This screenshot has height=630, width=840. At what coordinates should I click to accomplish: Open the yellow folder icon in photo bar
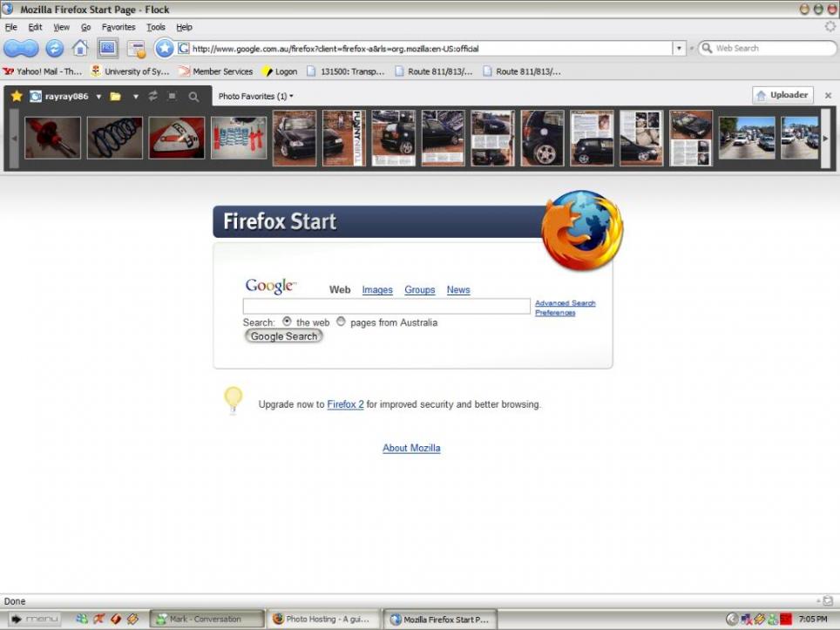click(115, 97)
